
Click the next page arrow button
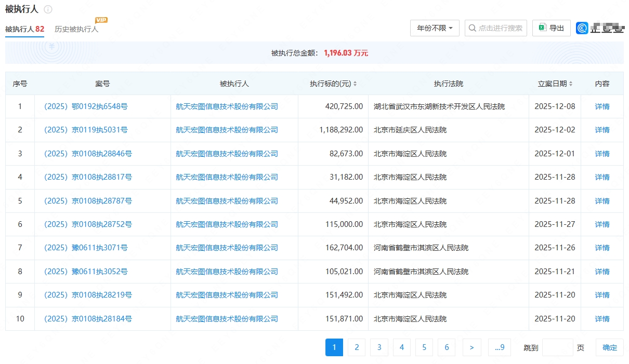click(471, 347)
